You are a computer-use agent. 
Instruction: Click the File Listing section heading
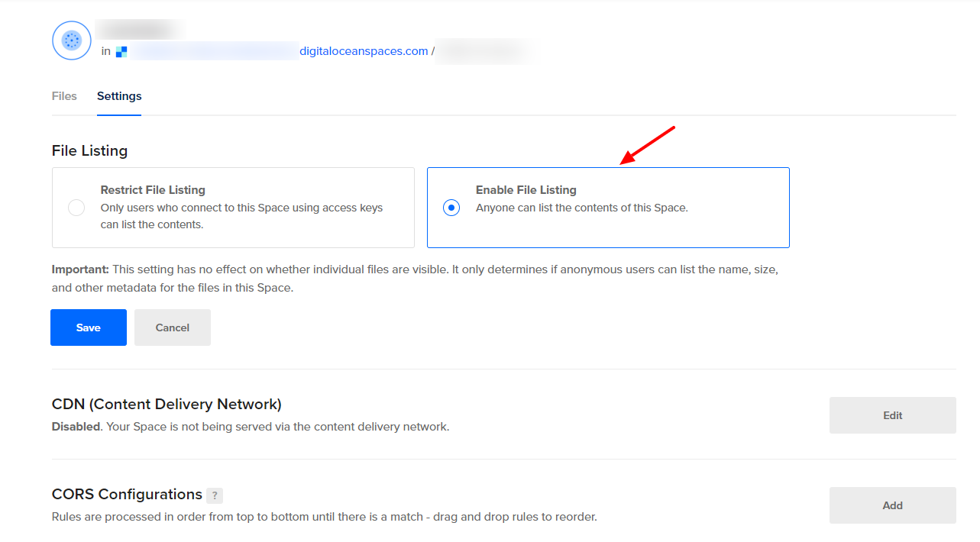pyautogui.click(x=89, y=151)
